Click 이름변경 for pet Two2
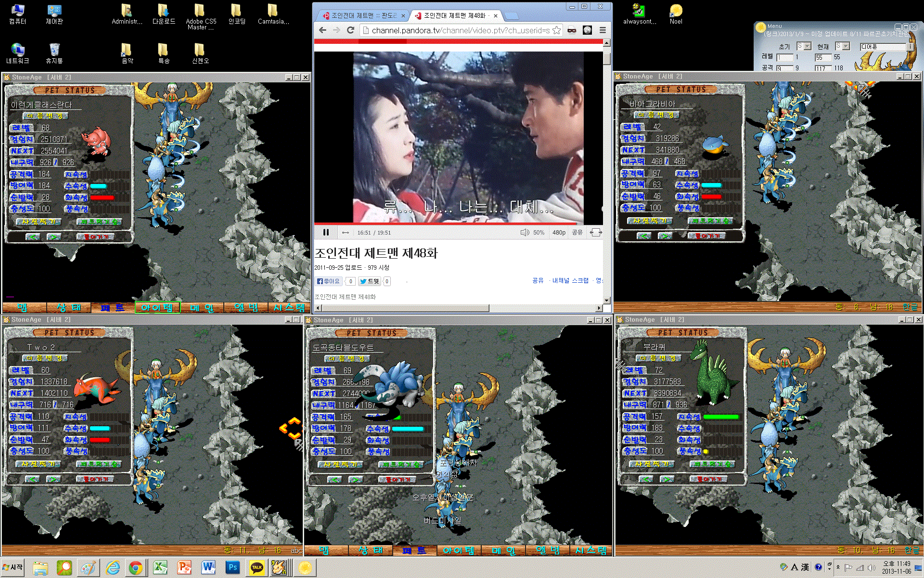924x578 pixels. click(x=45, y=358)
